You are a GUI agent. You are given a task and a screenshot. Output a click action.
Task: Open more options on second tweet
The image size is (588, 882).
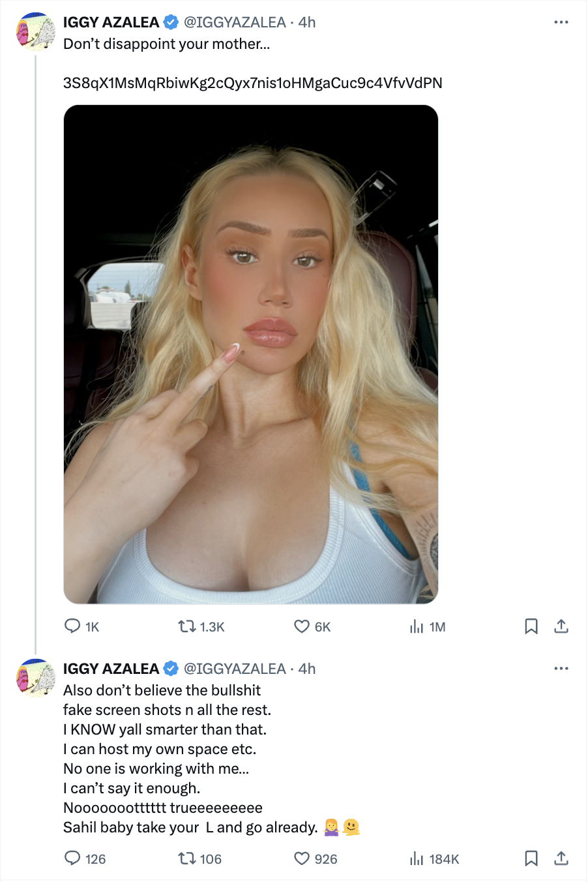point(561,669)
